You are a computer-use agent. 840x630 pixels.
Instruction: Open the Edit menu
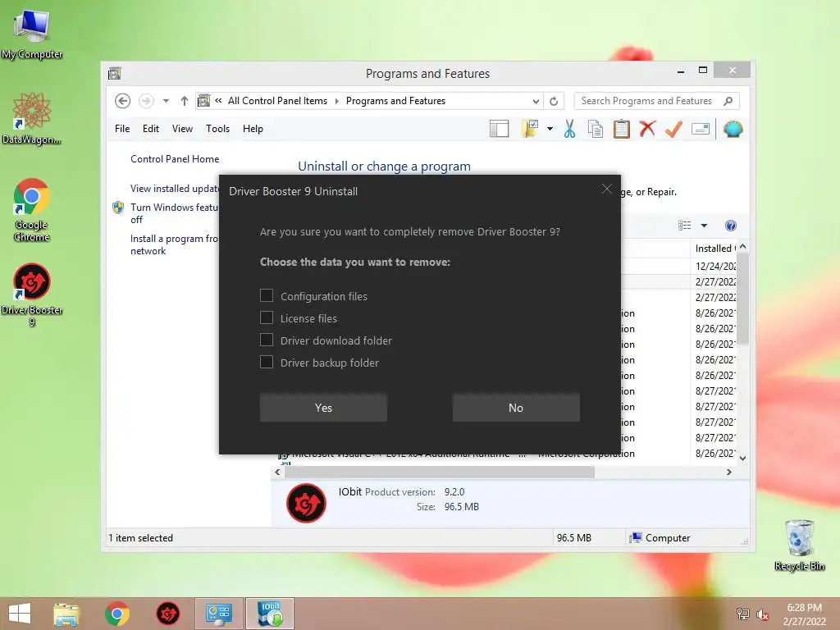coord(151,129)
